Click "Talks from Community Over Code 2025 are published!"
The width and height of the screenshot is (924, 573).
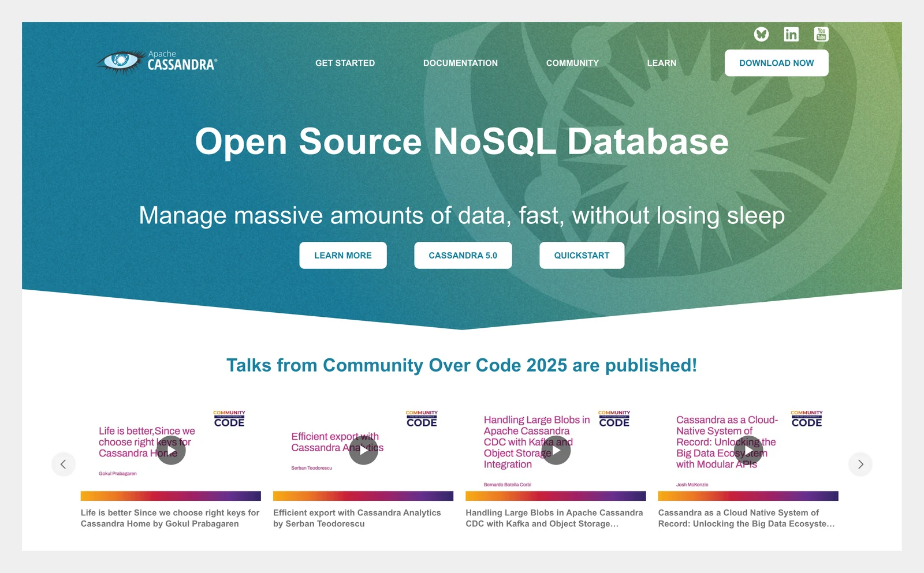[x=462, y=365]
